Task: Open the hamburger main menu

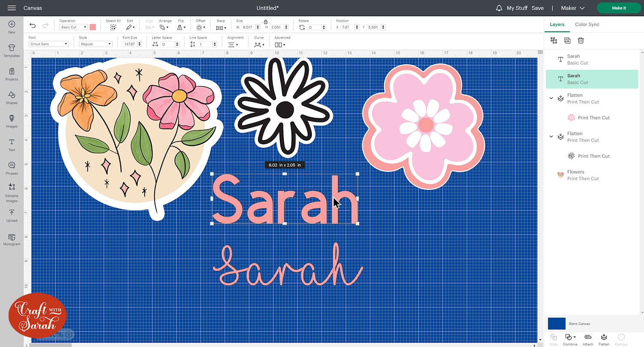Action: coord(12,8)
